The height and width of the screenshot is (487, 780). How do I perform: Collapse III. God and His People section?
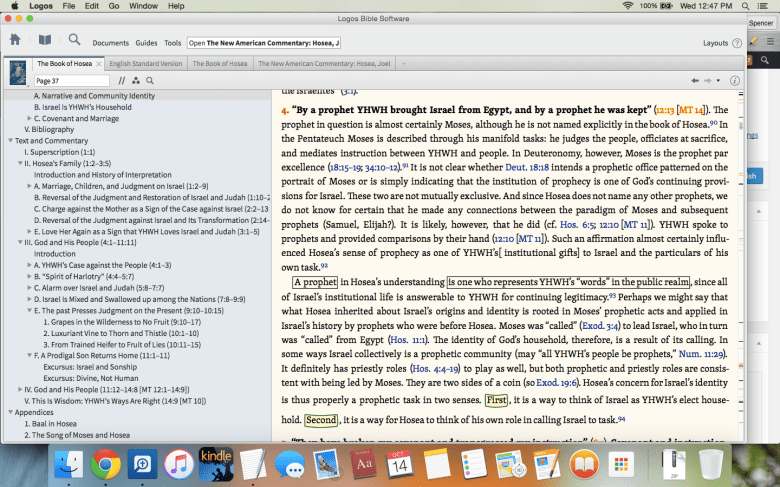[19, 242]
